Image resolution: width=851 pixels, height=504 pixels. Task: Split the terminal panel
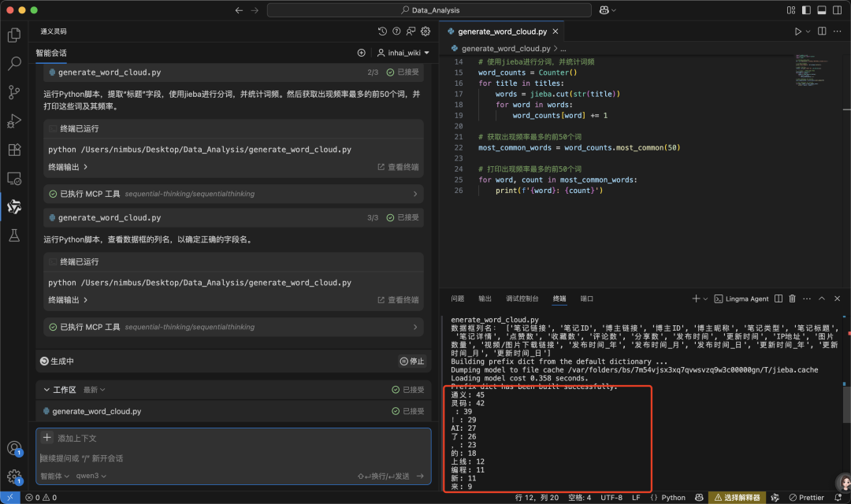click(x=779, y=298)
